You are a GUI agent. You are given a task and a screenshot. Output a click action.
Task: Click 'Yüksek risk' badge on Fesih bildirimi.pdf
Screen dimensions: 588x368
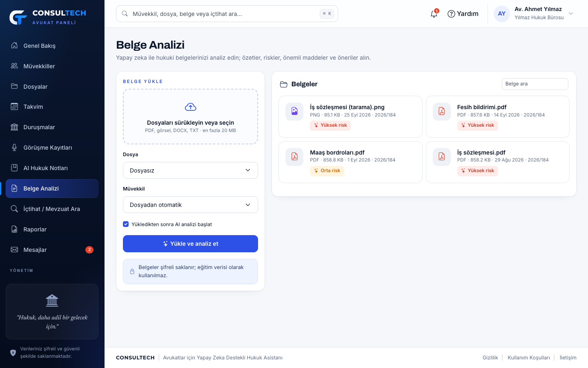478,126
